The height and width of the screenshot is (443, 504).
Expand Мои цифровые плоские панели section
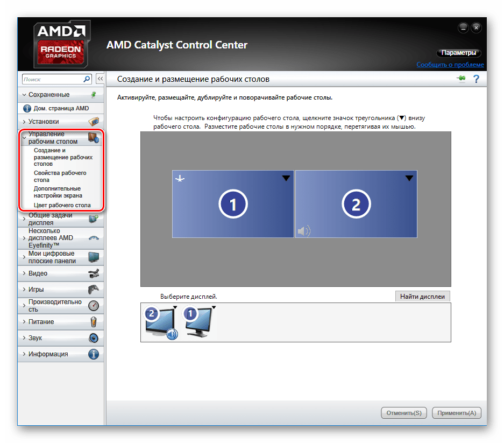click(24, 257)
